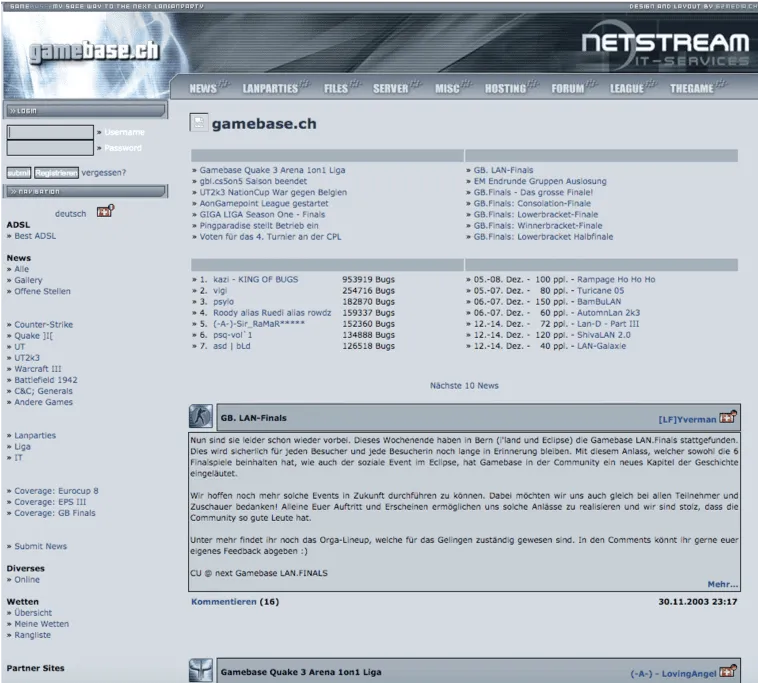Image resolution: width=758 pixels, height=683 pixels.
Task: Open kazi - KING OF BUGS ranking entry
Action: click(x=256, y=279)
